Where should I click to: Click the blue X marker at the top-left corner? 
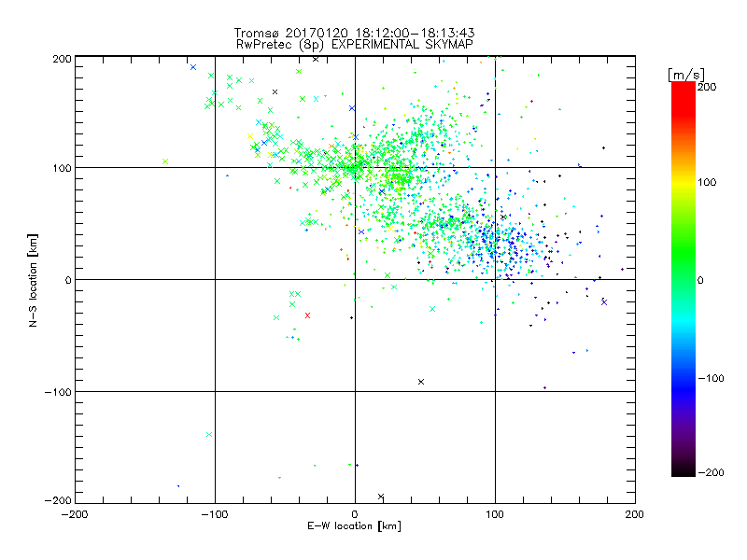click(193, 67)
